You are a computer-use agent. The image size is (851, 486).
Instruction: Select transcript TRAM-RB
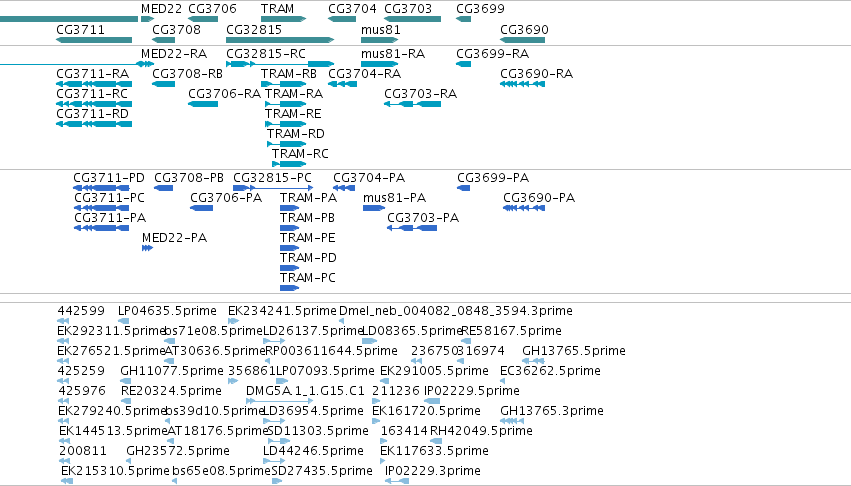pos(289,74)
